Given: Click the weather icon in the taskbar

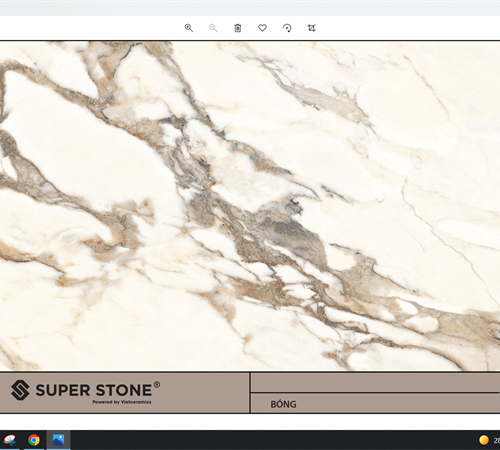Looking at the screenshot, I should (x=484, y=440).
